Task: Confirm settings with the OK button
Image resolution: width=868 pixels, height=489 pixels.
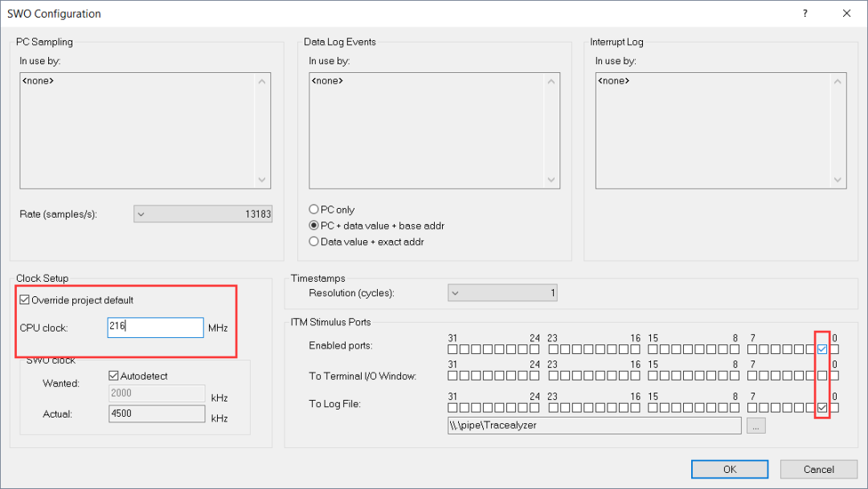Action: click(730, 469)
